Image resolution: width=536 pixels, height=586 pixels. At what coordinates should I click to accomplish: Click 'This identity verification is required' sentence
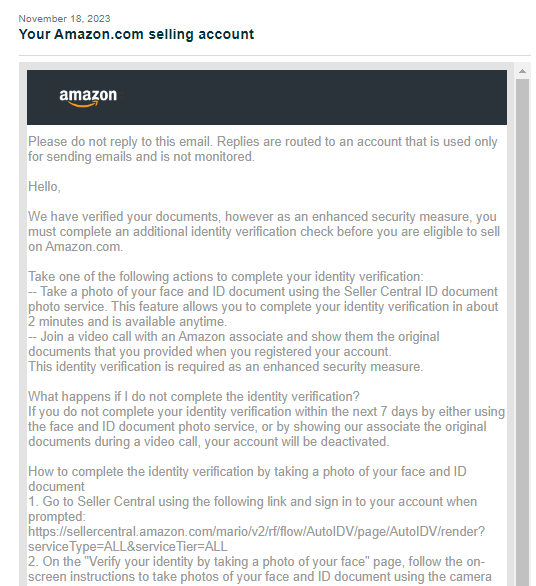click(x=225, y=367)
